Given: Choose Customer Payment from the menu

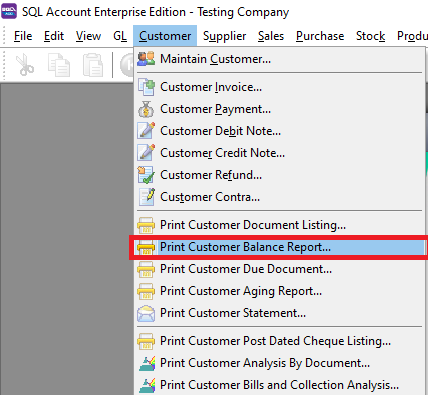Looking at the screenshot, I should click(x=280, y=109).
